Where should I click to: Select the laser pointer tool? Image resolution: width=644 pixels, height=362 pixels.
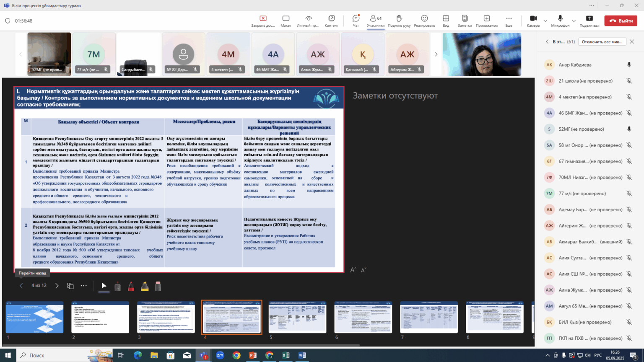pyautogui.click(x=117, y=286)
